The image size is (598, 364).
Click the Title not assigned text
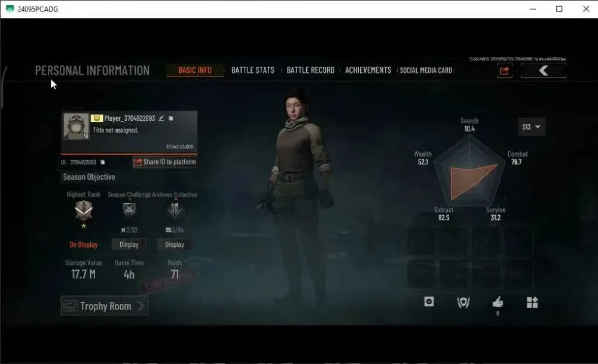point(115,130)
